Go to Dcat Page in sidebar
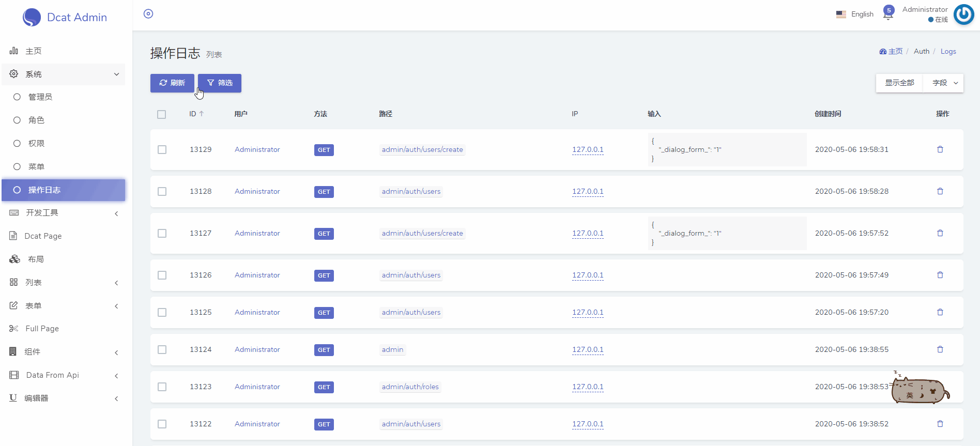The image size is (980, 446). (x=64, y=236)
